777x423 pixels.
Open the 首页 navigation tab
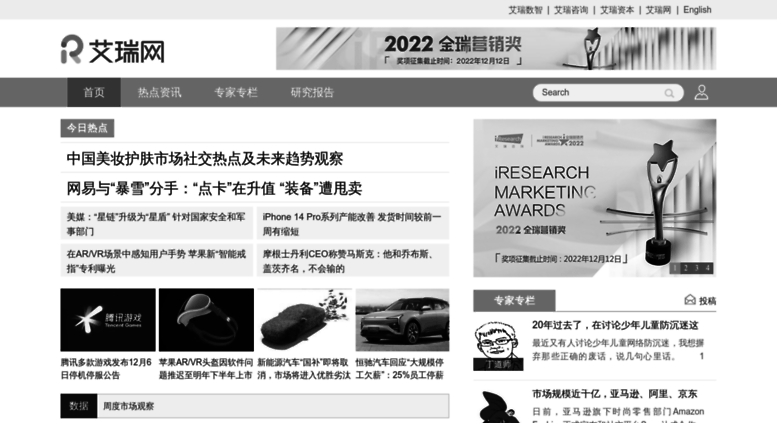click(94, 92)
